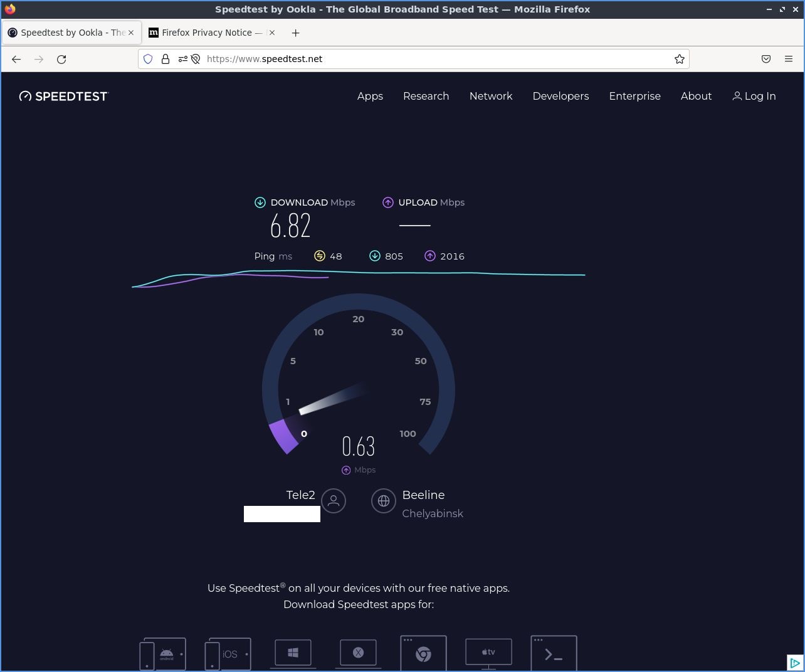The image size is (805, 672).
Task: Click the Ping ms label
Action: click(x=273, y=256)
